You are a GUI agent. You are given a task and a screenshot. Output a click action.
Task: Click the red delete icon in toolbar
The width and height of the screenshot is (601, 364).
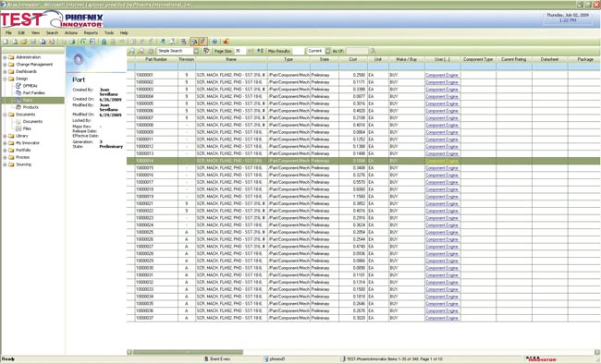pyautogui.click(x=52, y=42)
